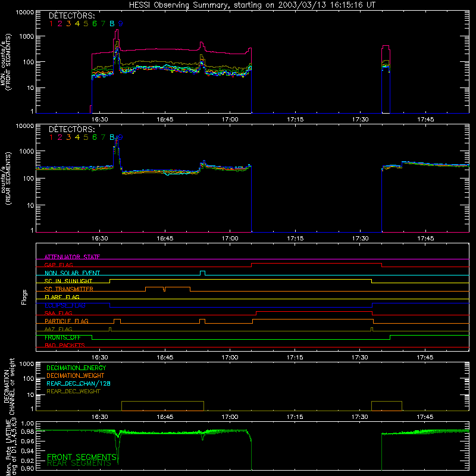Click the (FRONT SEGMENTS) y-axis title
The image size is (476, 476).
click(8, 62)
